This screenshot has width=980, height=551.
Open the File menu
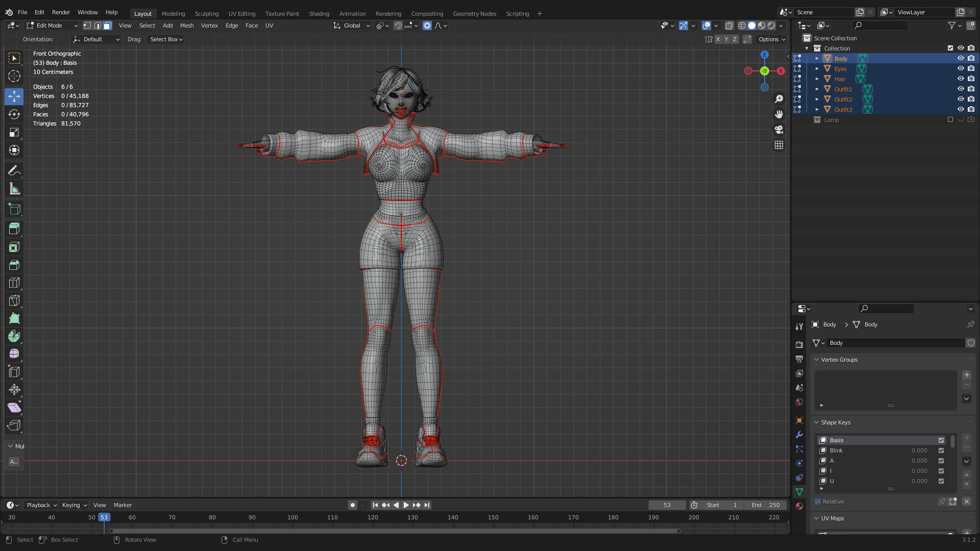point(22,12)
